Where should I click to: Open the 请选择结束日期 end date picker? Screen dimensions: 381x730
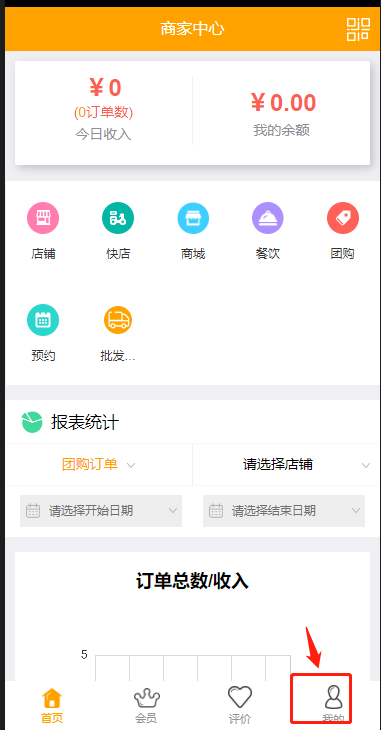[x=284, y=511]
